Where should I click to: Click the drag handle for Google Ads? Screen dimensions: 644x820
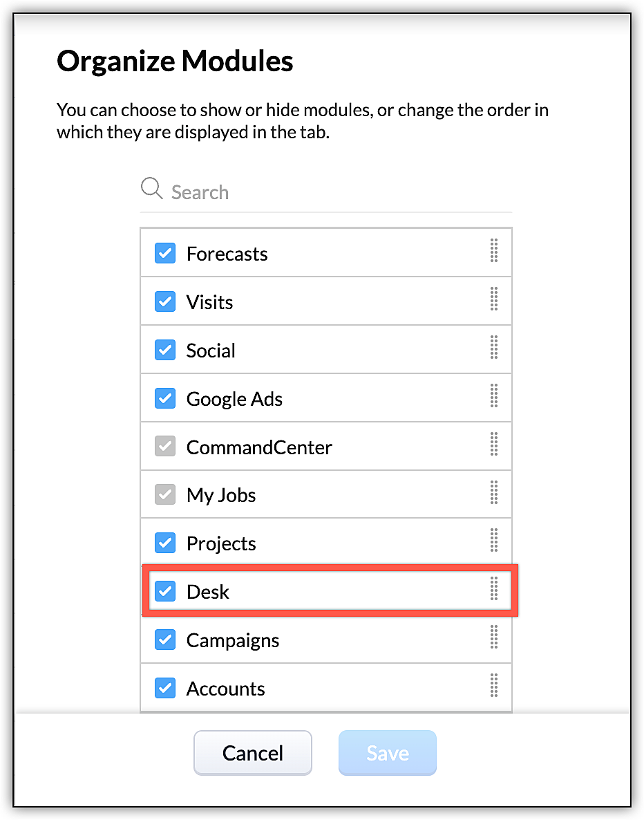[494, 395]
